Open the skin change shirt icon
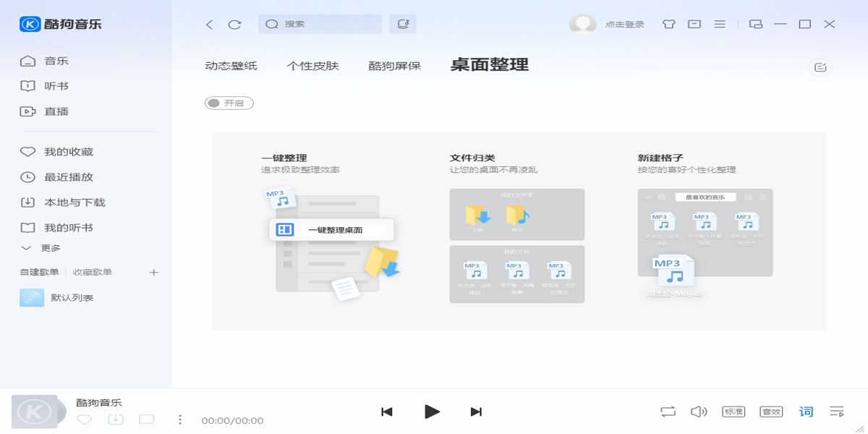 point(669,24)
